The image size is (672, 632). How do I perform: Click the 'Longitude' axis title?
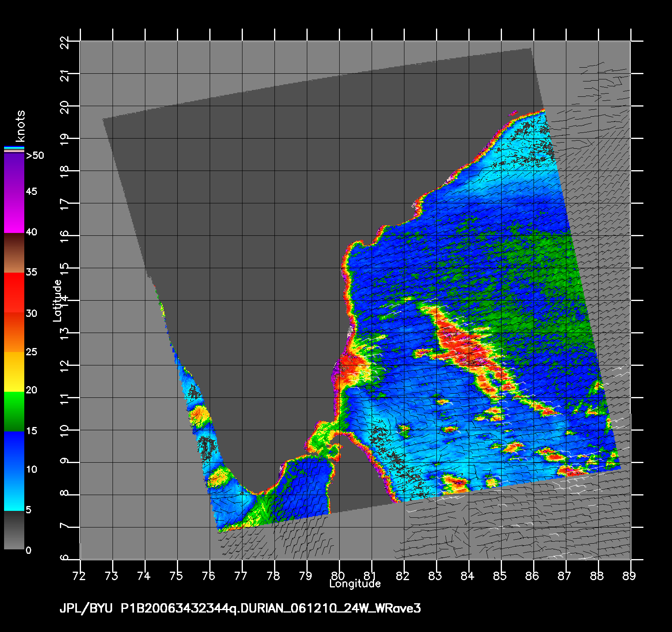tap(355, 584)
